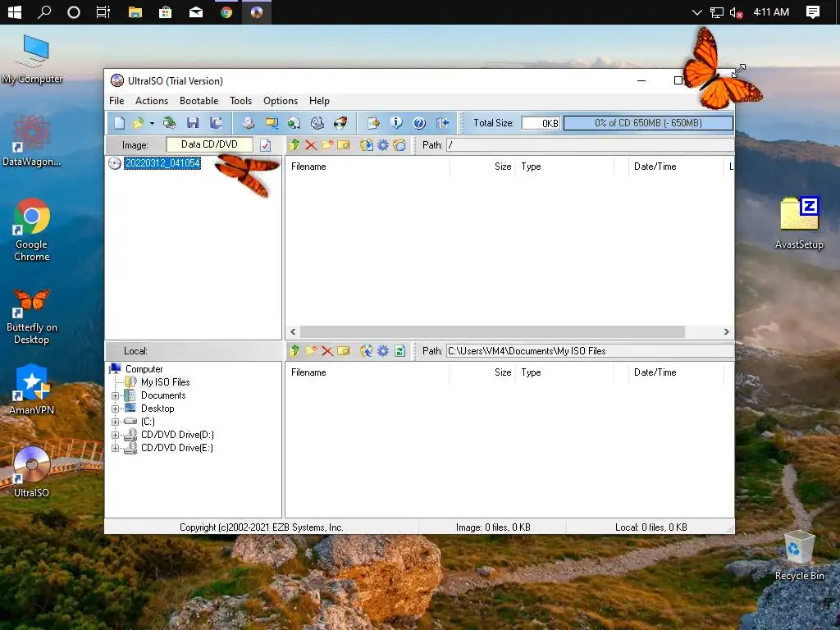Toggle the image properties checkmark icon
The height and width of the screenshot is (630, 840).
tap(265, 145)
